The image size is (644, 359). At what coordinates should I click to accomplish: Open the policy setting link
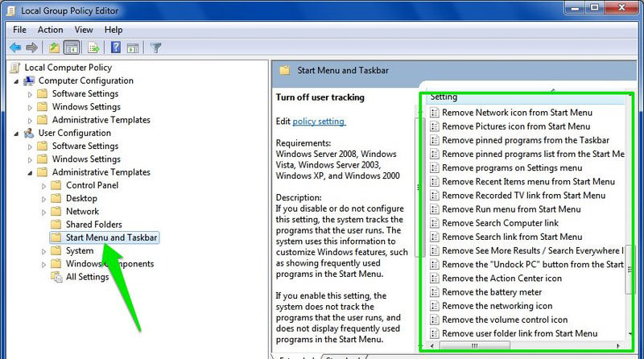[x=319, y=122]
